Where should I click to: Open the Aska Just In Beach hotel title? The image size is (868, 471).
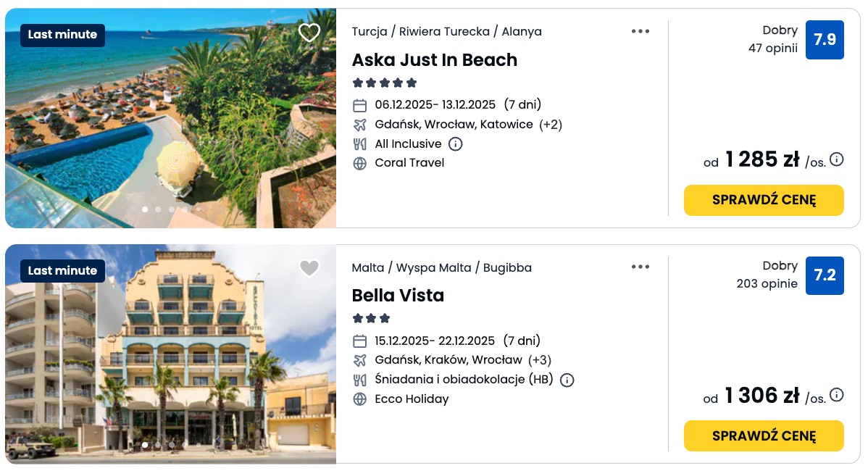(435, 60)
